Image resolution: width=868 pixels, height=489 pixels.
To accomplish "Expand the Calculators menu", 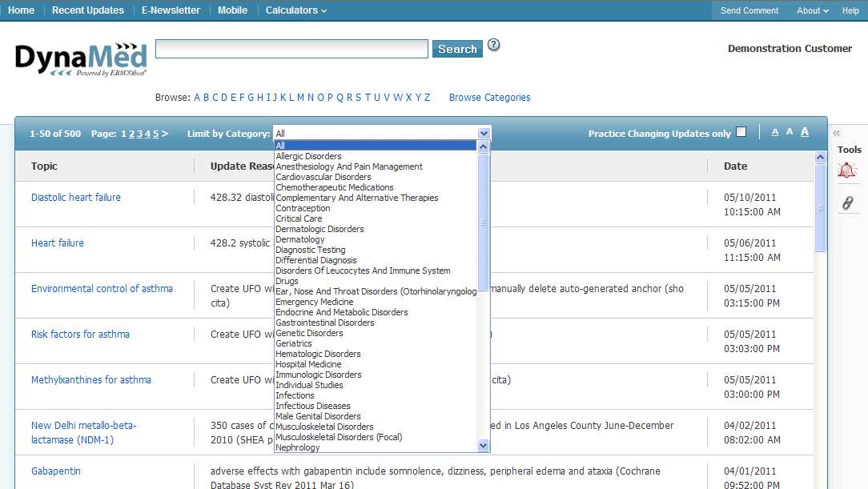I will pos(296,10).
